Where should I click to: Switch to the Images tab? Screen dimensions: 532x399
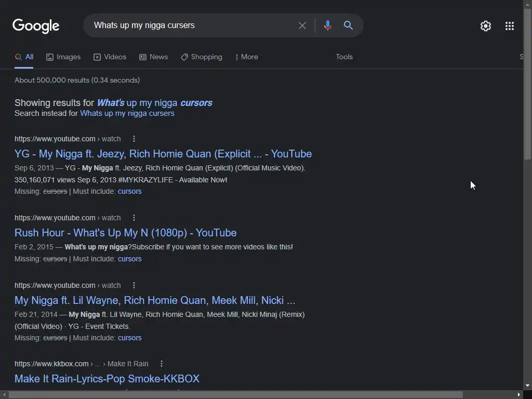pyautogui.click(x=63, y=57)
